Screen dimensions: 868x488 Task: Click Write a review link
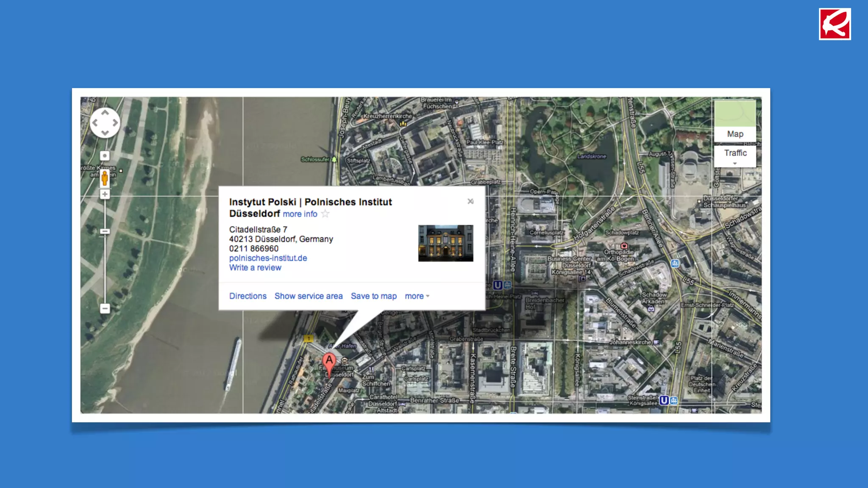click(255, 268)
